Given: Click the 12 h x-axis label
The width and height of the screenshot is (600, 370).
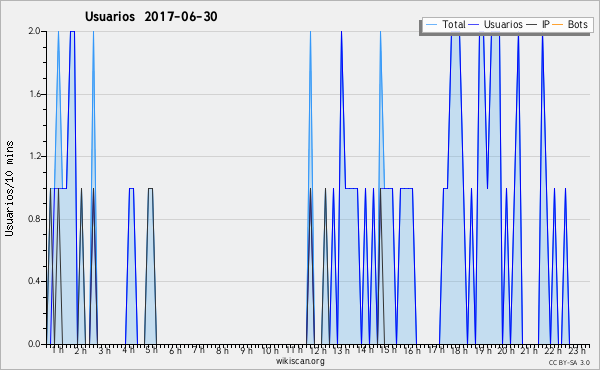Looking at the screenshot, I should pos(318,350).
